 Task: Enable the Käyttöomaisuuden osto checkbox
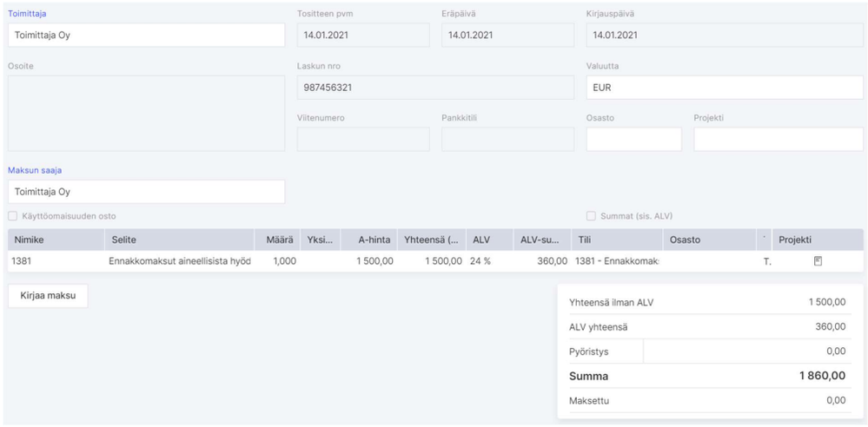point(12,215)
